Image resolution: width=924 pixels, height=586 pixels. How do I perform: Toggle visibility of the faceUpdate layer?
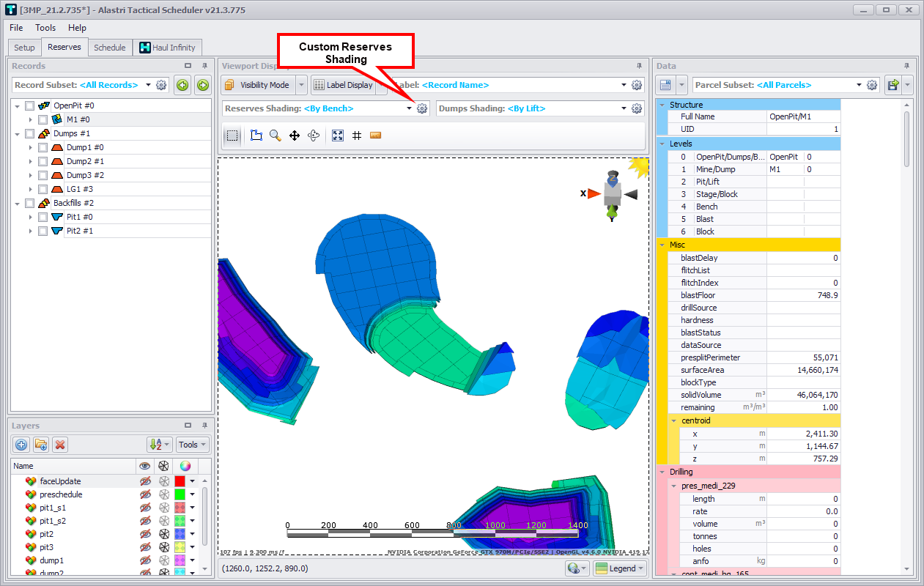145,481
